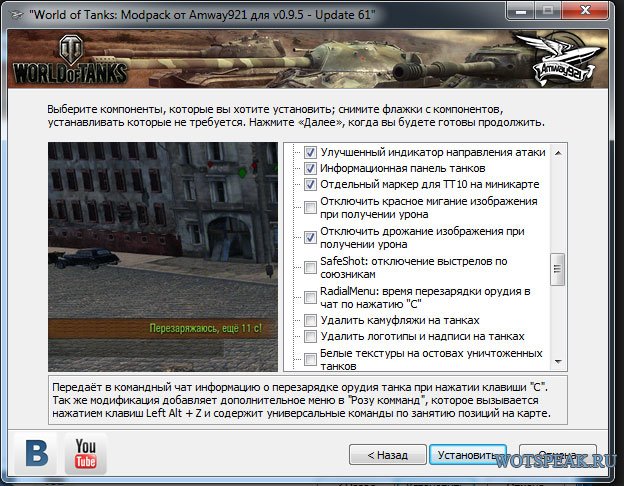The height and width of the screenshot is (486, 624).
Task: Disable "Отдельный маркер для ТТ10 на миникарте"
Action: (x=311, y=184)
